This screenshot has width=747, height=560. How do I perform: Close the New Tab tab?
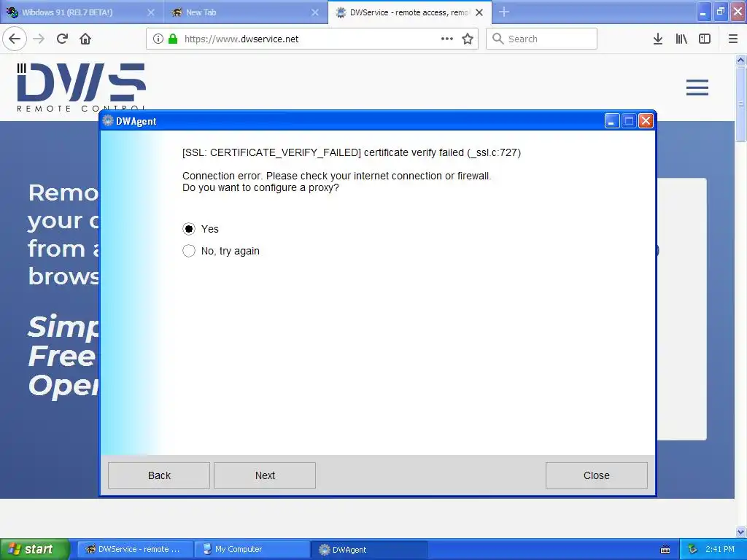click(315, 12)
